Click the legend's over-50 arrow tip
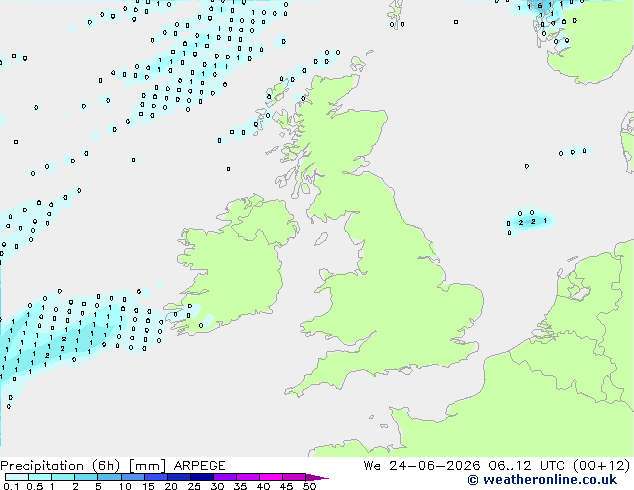634x490 pixels. click(x=317, y=477)
